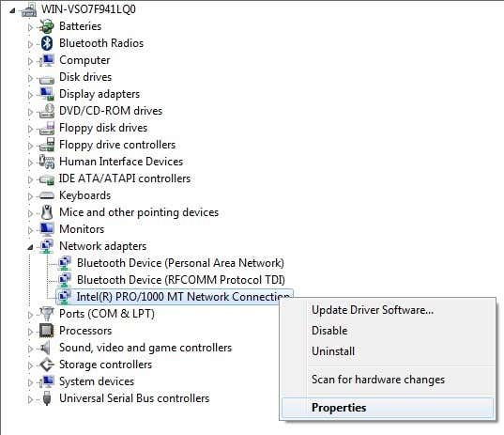Expand the Keyboards node arrow
The image size is (504, 435).
click(x=30, y=196)
